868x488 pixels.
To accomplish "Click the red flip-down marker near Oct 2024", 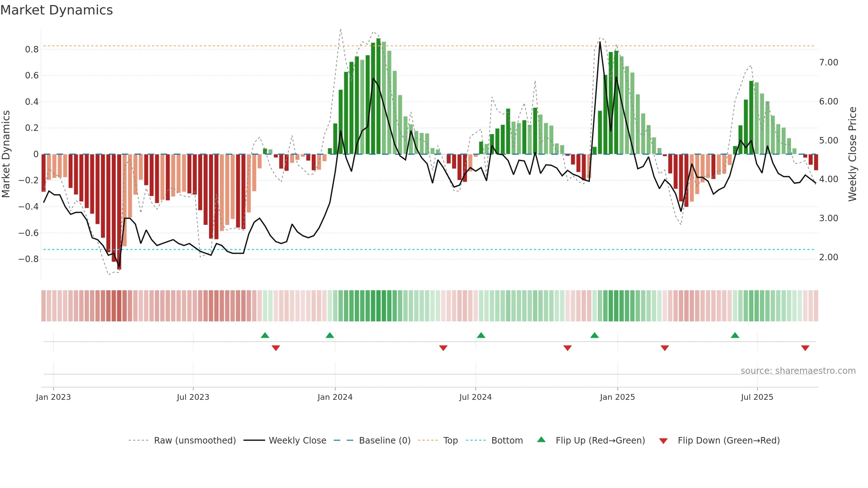I will click(x=567, y=348).
